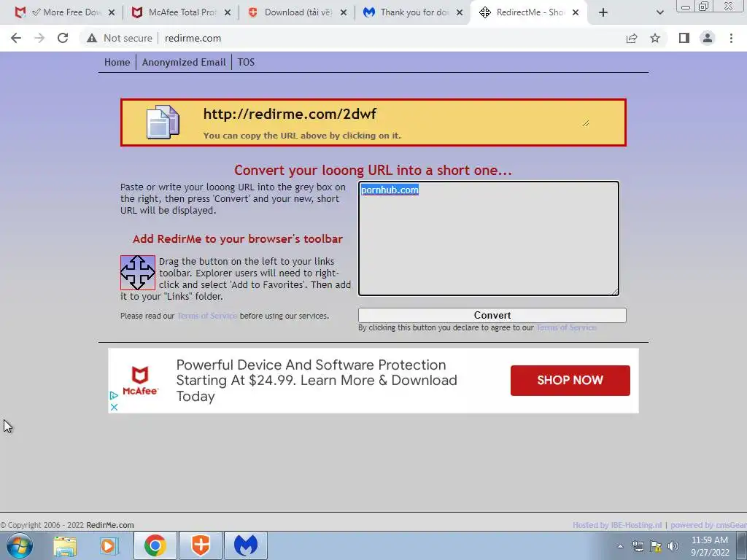
Task: Open Malwarebytes from the taskbar
Action: click(x=246, y=545)
